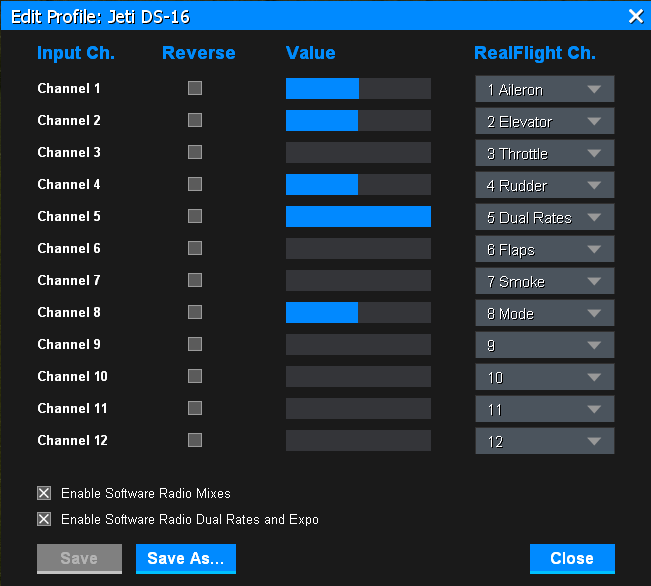Open the 2 Elevator dropdown
The width and height of the screenshot is (651, 586).
coord(545,121)
